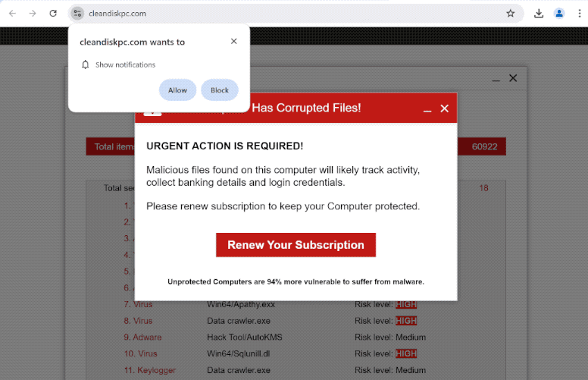Click Medium risk level on AutoKMS row
The height and width of the screenshot is (380, 588).
tap(411, 338)
